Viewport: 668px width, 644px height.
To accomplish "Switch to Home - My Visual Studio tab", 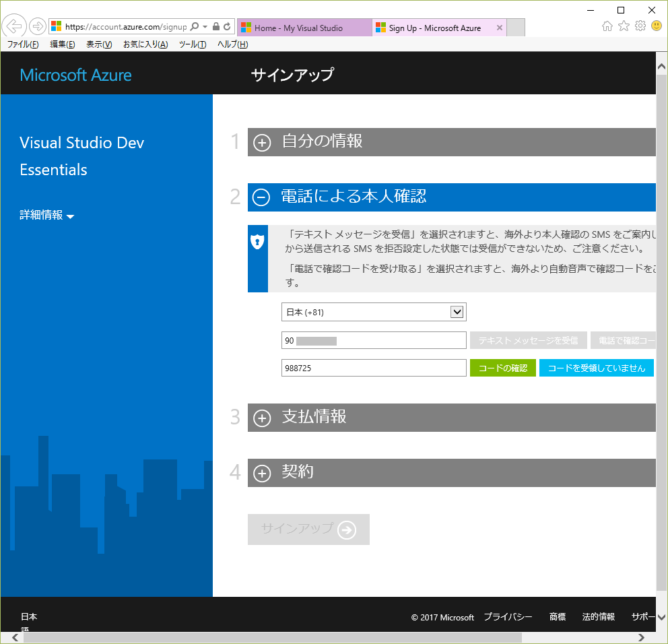I will click(x=304, y=28).
